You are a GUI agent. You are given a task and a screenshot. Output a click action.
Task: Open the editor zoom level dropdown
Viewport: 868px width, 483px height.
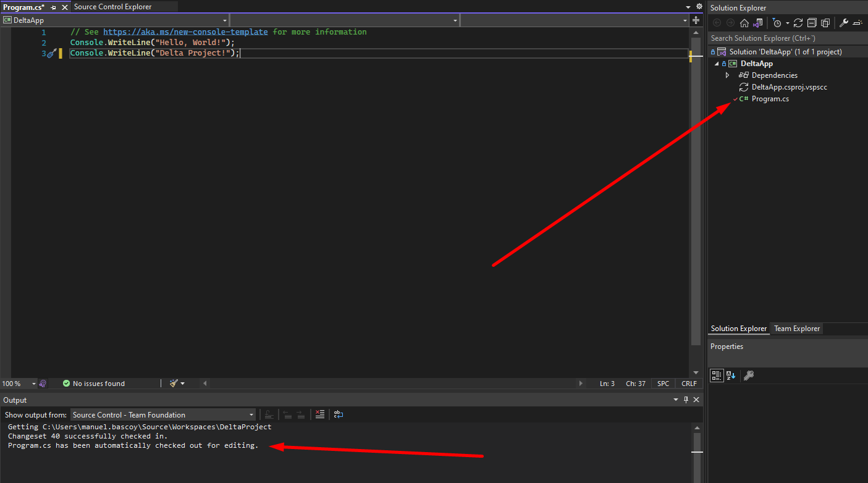[x=33, y=384]
